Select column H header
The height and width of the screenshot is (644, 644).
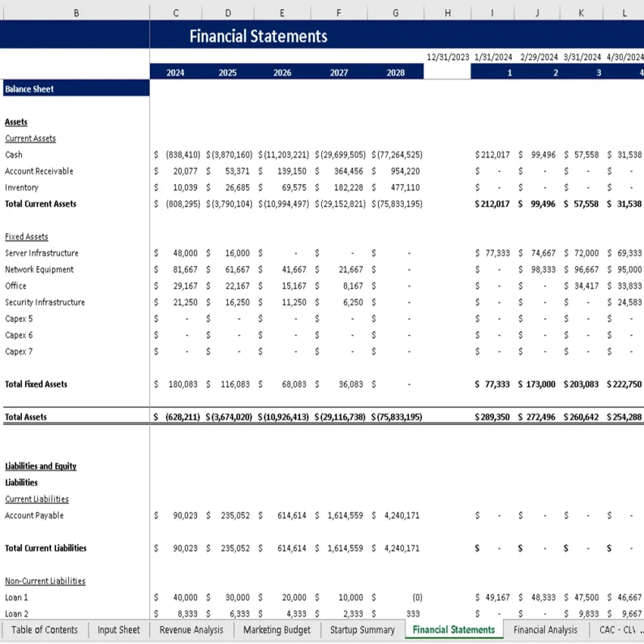[448, 13]
